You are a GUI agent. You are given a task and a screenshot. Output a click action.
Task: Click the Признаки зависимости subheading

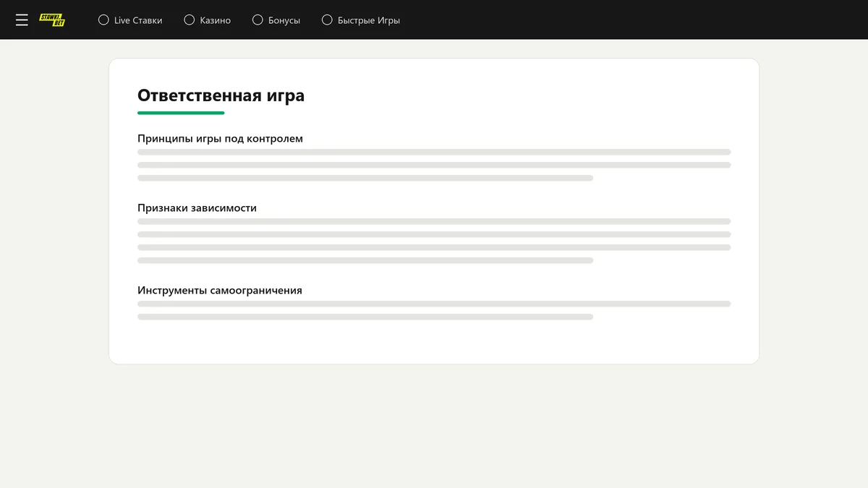point(197,208)
